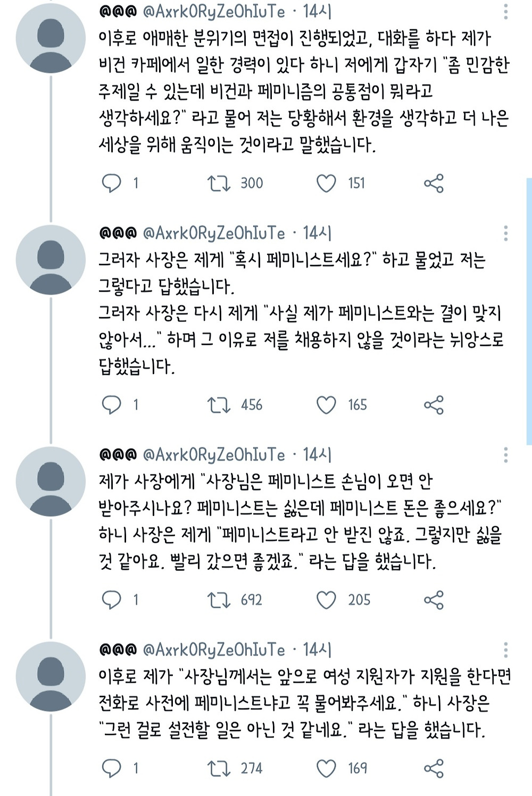
Task: Open the first tweet's @AxrkORyZeOhIuTe handle
Action: pyautogui.click(x=214, y=12)
